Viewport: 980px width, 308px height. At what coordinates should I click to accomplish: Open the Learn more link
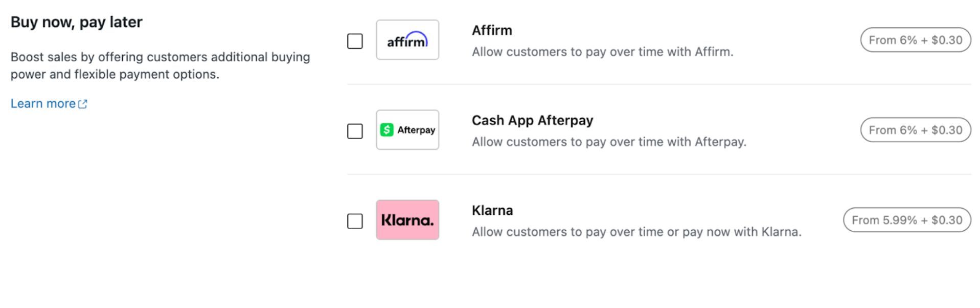coord(42,103)
